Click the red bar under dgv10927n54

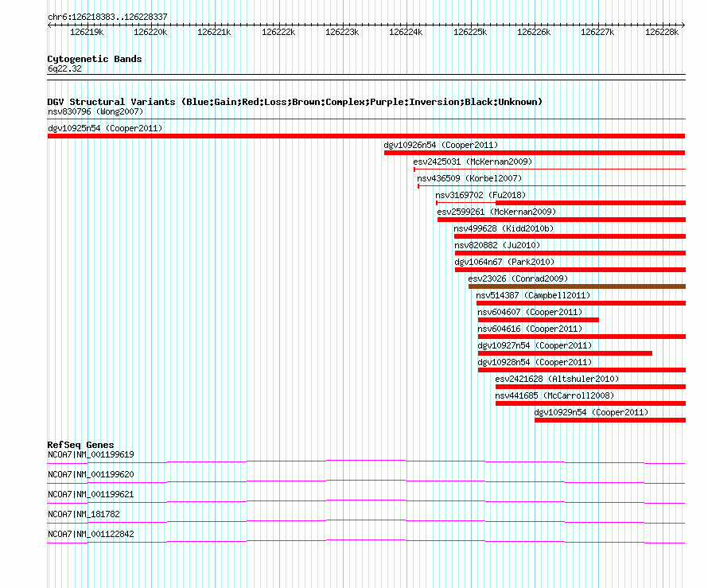click(x=565, y=353)
